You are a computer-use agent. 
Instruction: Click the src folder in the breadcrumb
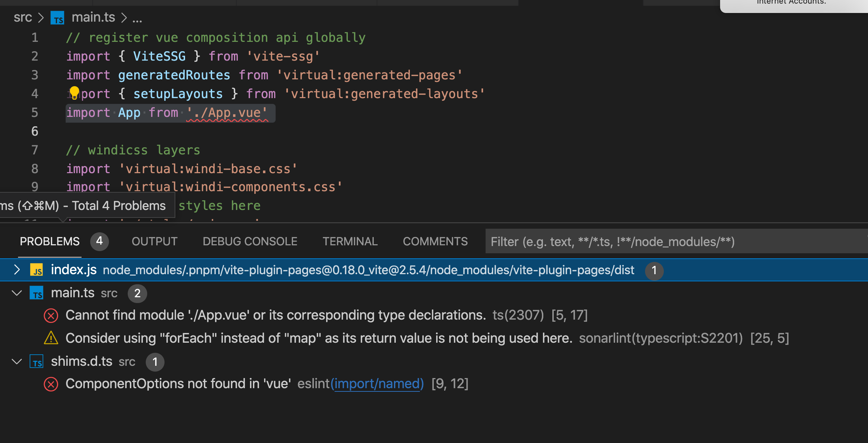(23, 17)
